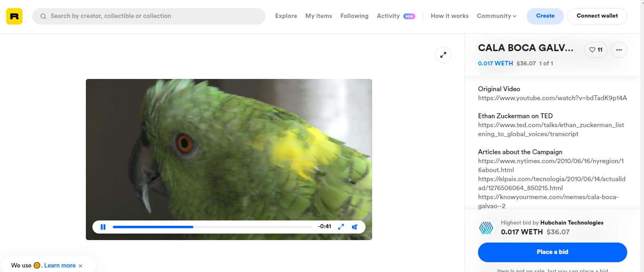This screenshot has height=272, width=644.
Task: Focus the search by creator field
Action: click(x=149, y=16)
